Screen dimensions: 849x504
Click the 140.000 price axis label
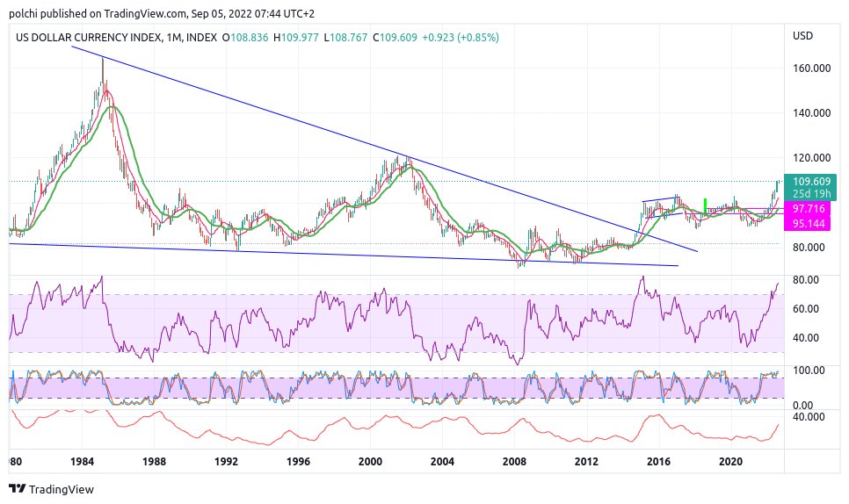811,113
